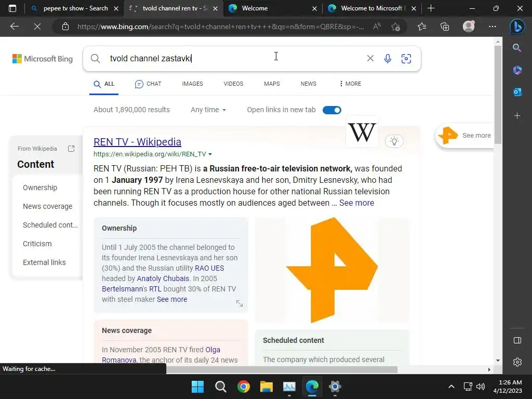Jump to Criticism in Content list
Image resolution: width=532 pixels, height=399 pixels.
37,244
